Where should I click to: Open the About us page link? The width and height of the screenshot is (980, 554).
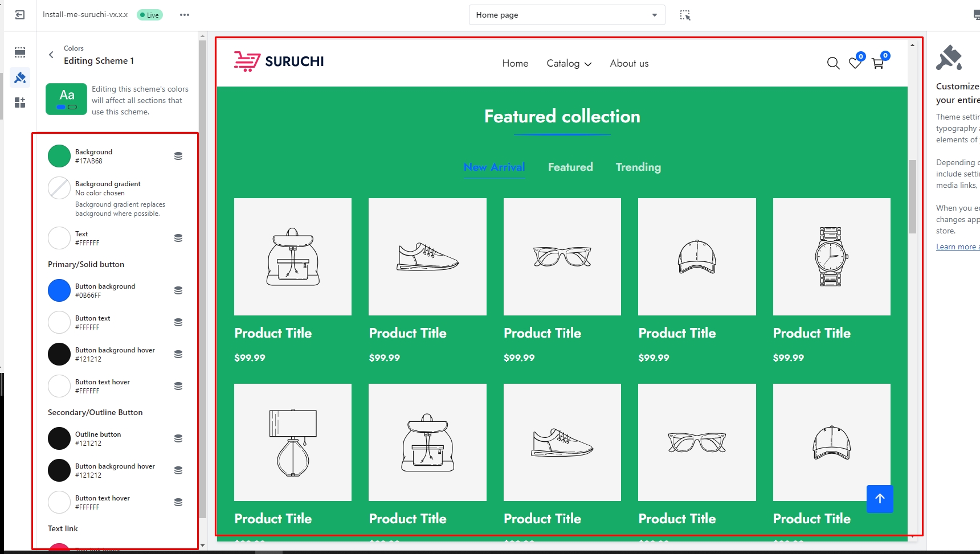pyautogui.click(x=629, y=63)
